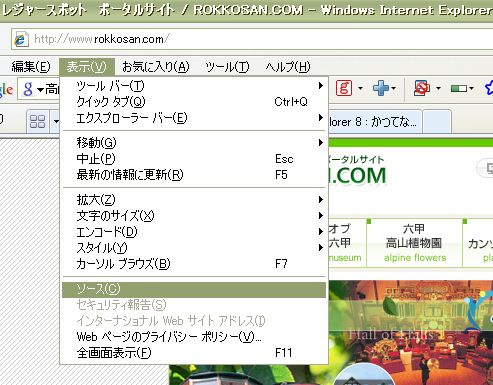Open the 六甲高山植物園 alpine flowers link
493x385 pixels.
coord(414,243)
